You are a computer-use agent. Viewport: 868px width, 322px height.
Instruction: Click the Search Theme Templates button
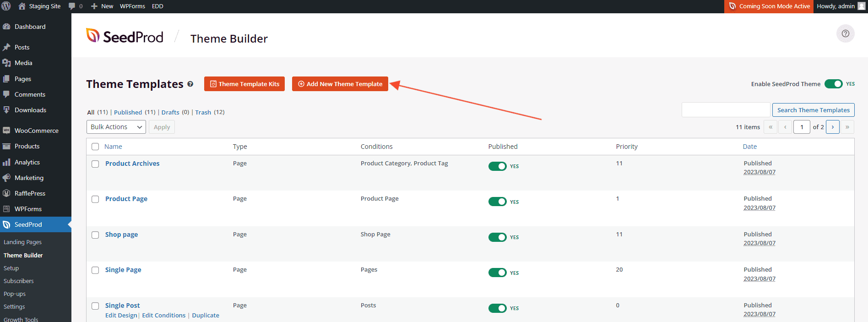(x=814, y=110)
